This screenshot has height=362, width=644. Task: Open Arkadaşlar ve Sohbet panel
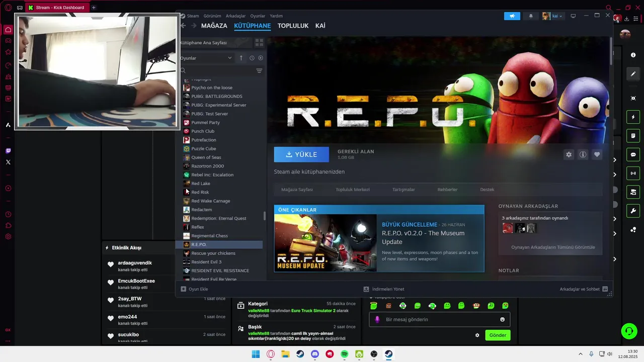point(584,289)
